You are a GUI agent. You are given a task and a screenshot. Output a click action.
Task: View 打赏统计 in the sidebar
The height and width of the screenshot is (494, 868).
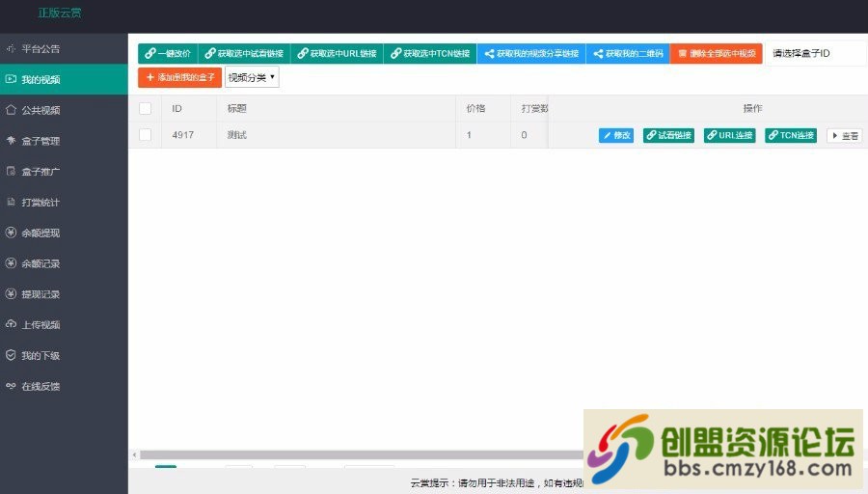[64, 203]
